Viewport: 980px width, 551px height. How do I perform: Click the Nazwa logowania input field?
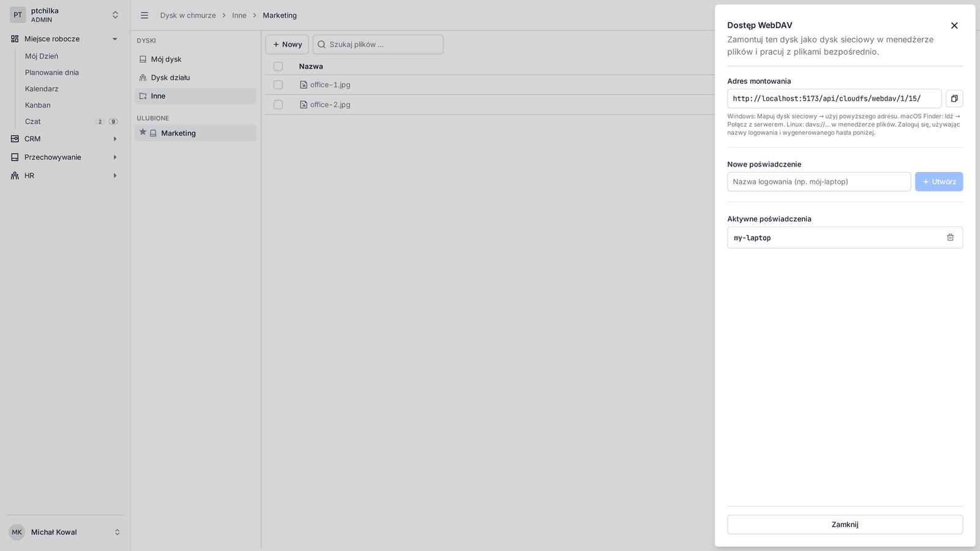pos(819,182)
